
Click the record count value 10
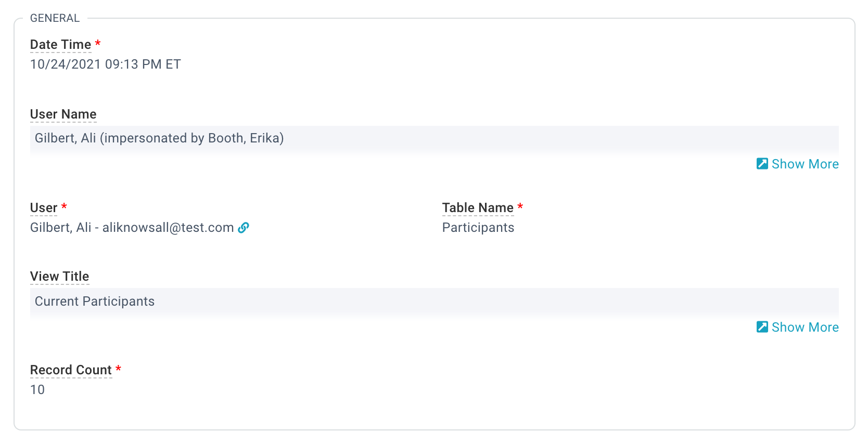point(37,390)
